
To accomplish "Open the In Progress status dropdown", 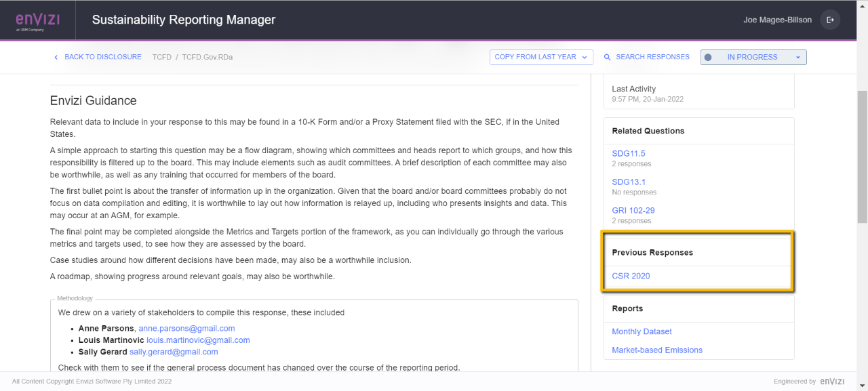I will [753, 58].
